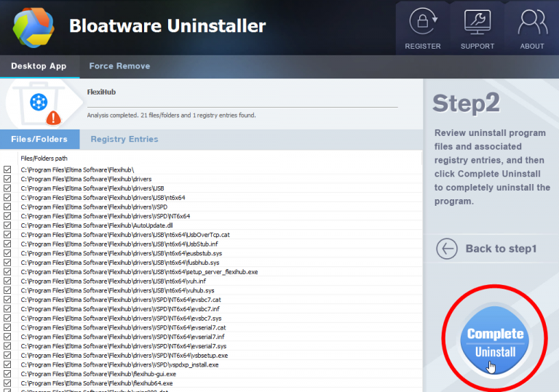
Task: Toggle checkbox for setup_server_flexihub.exe
Action: 7,271
